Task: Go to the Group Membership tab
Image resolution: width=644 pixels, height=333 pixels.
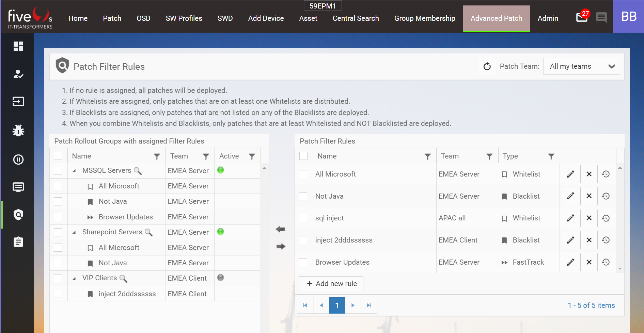Action: click(425, 18)
